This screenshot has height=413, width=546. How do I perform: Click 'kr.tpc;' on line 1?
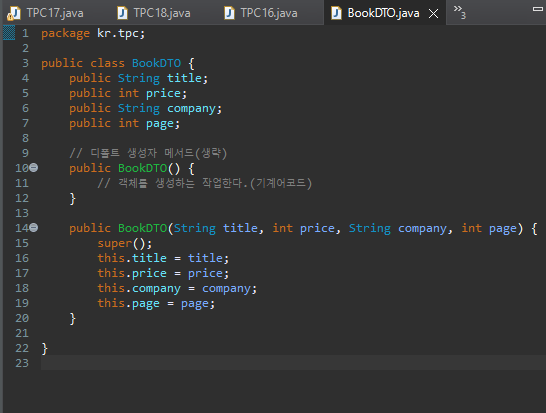[121, 33]
